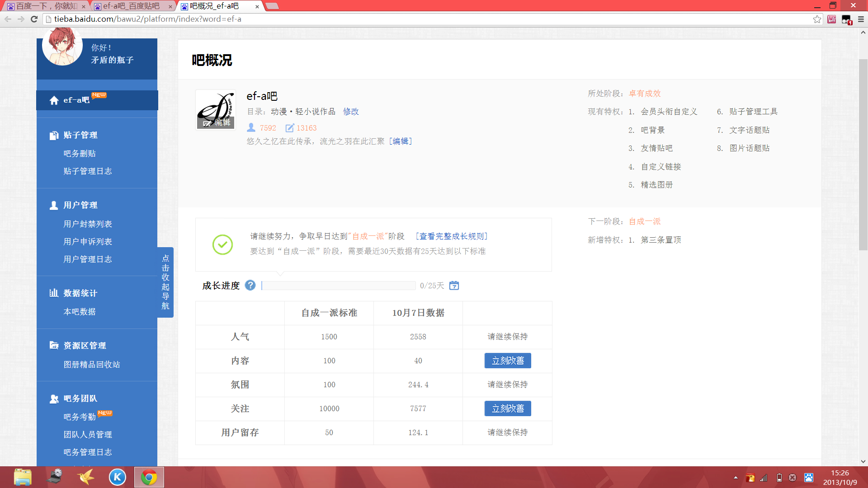Click 修改 link next to directory

350,112
